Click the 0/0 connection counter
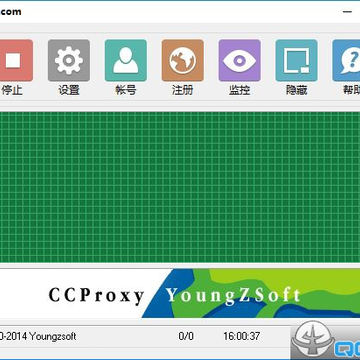 186,336
